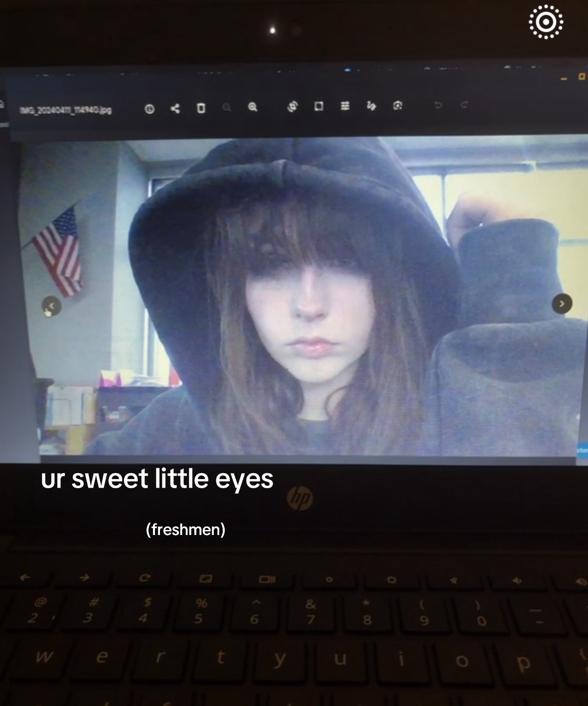Select the annotate draw tool

(371, 105)
